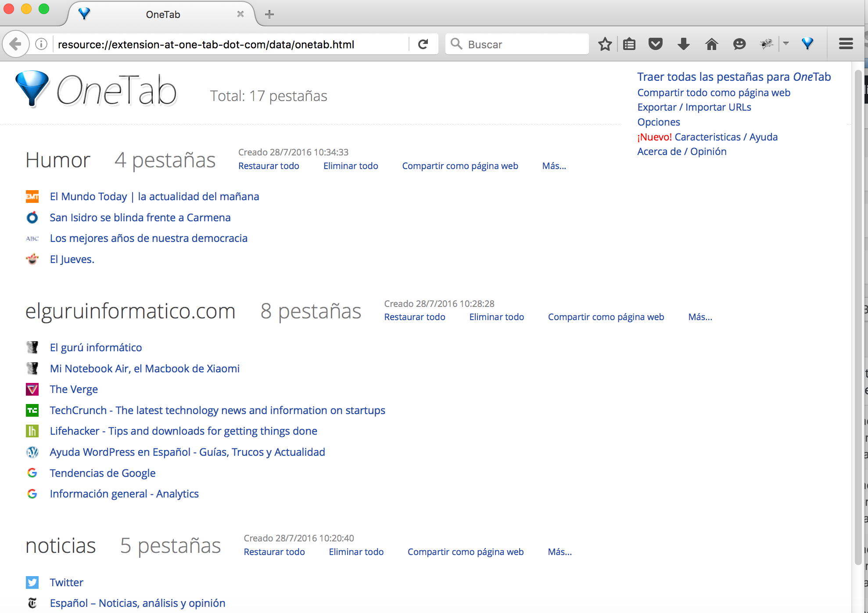Open TechCrunch saved tab link
This screenshot has height=613, width=868.
click(218, 410)
